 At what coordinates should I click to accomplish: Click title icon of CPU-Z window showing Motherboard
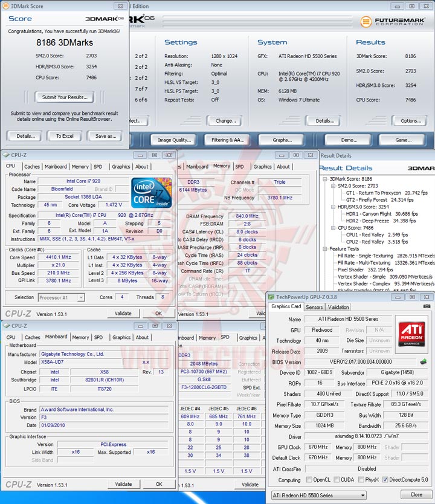[x=6, y=326]
